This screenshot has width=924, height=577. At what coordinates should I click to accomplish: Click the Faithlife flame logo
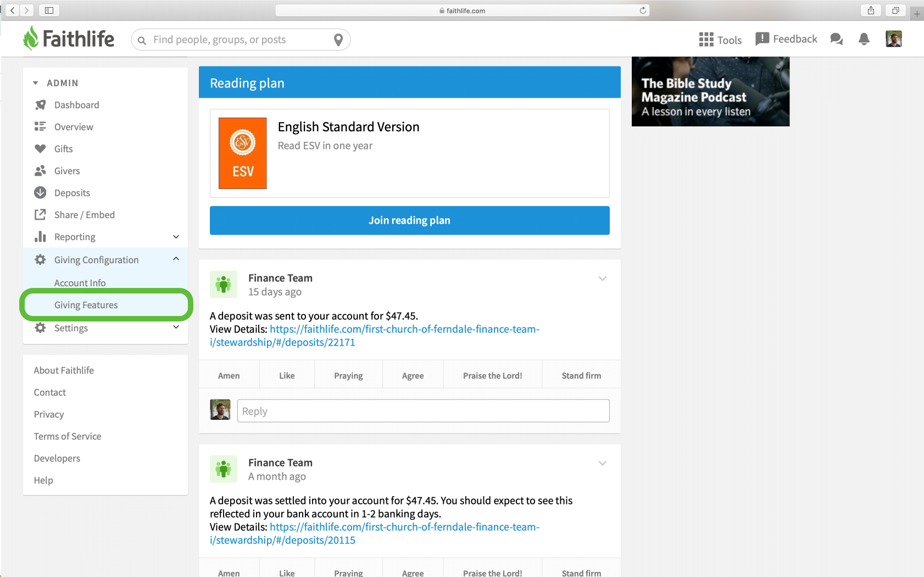point(31,38)
